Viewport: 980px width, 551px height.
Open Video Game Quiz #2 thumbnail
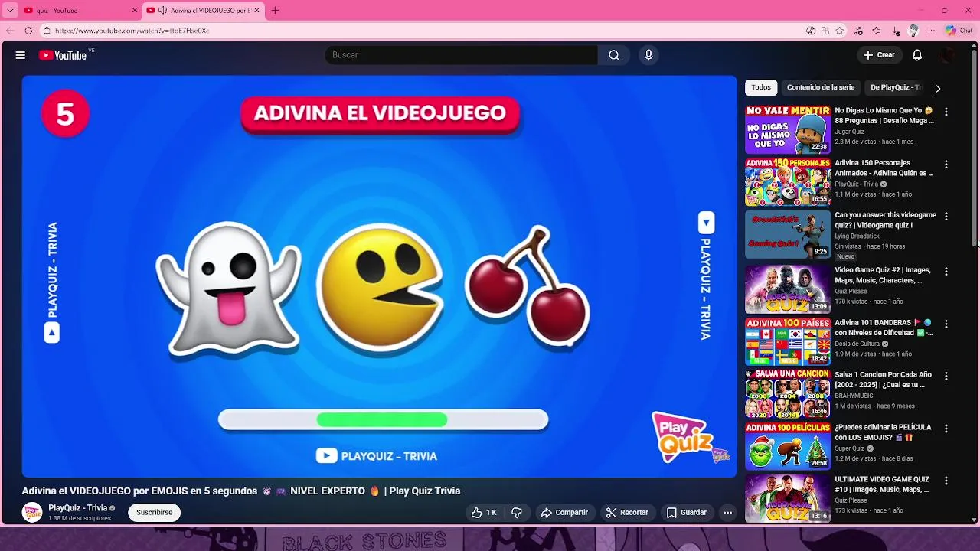tap(788, 289)
